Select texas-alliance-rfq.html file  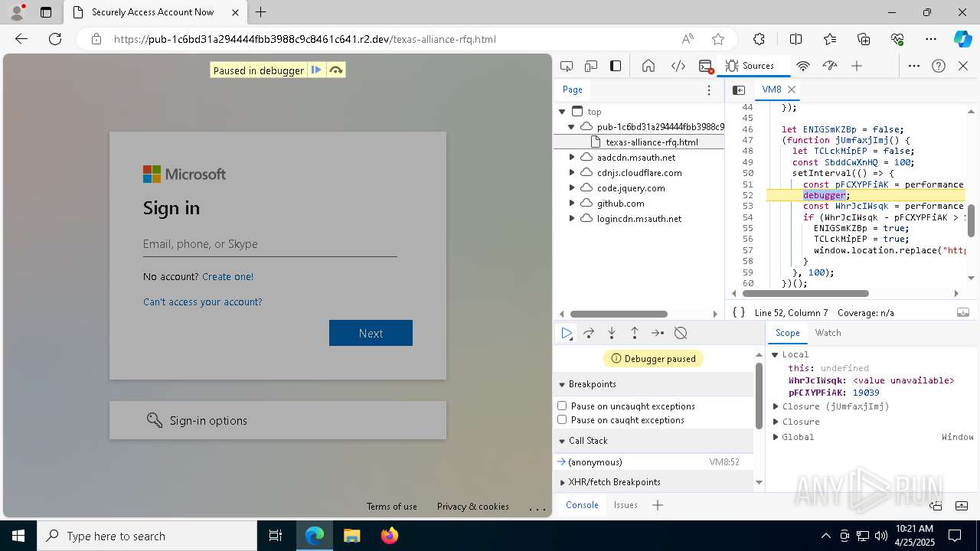652,142
